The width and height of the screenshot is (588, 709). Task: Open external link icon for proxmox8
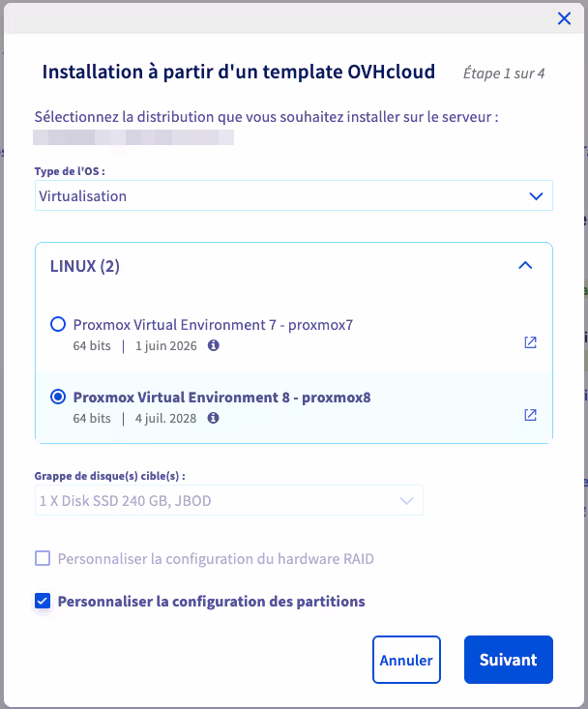(530, 415)
